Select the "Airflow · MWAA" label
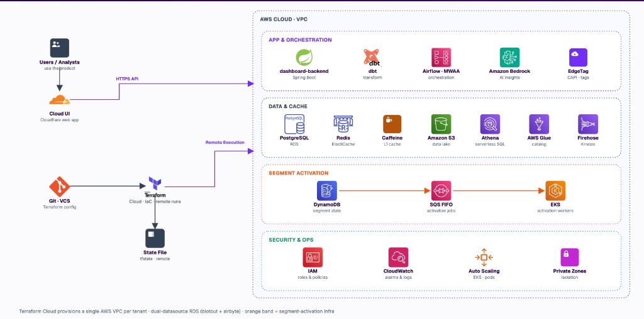Viewport: 644px width, 319px height. (441, 72)
